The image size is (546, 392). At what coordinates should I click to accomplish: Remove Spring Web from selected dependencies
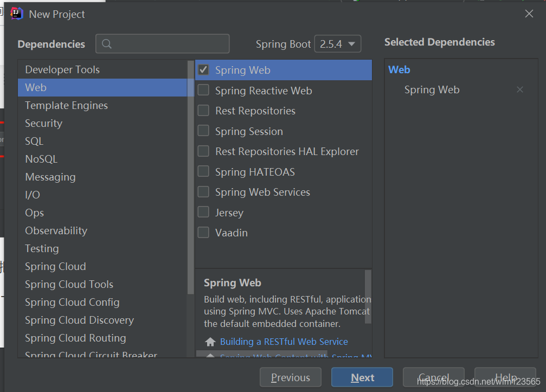pos(520,90)
